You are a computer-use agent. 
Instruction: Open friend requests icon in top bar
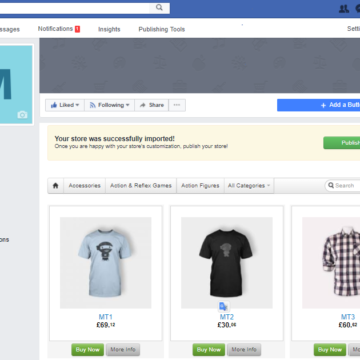pyautogui.click(x=344, y=9)
